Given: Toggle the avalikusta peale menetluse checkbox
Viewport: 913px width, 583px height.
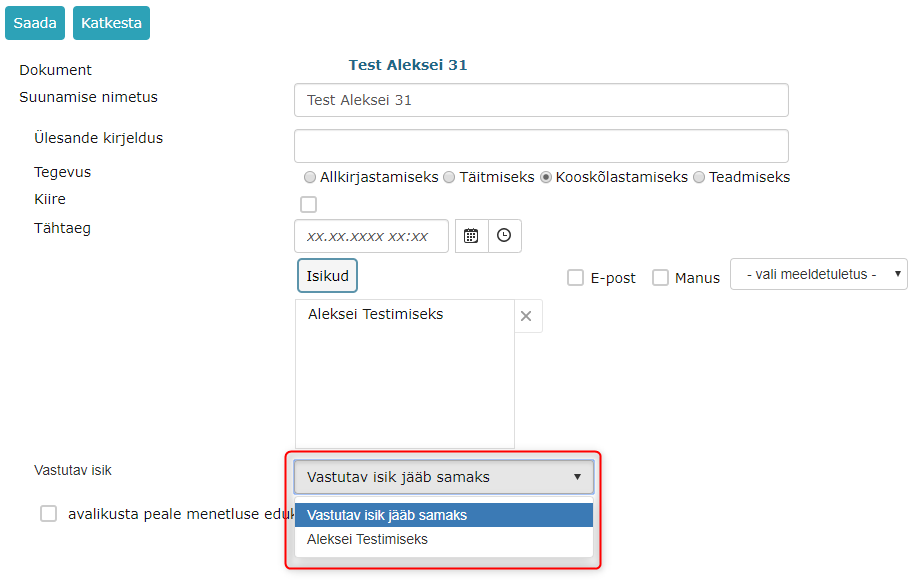Looking at the screenshot, I should point(48,514).
